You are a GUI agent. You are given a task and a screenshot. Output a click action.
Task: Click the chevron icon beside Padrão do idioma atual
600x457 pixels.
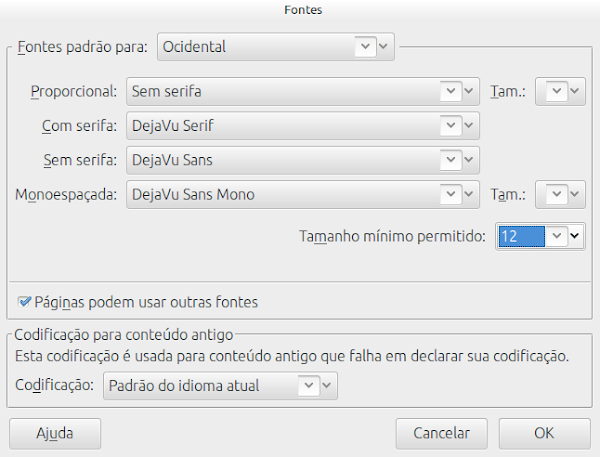(326, 385)
